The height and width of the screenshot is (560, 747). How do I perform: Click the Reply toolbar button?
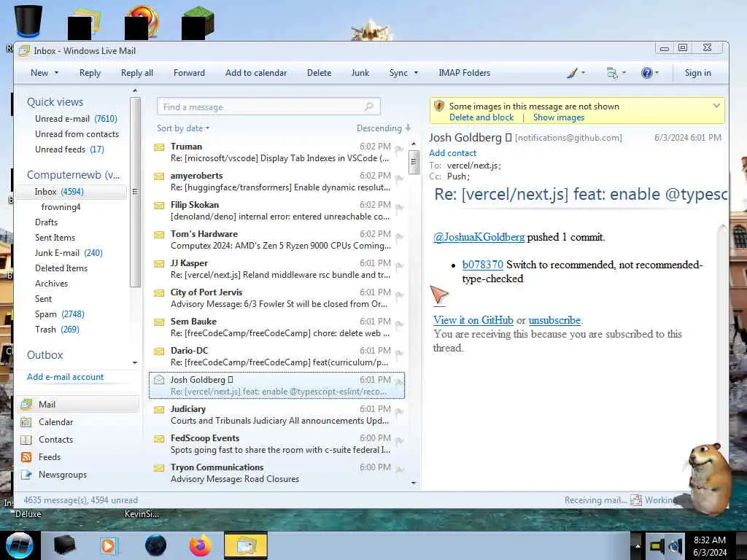click(90, 73)
